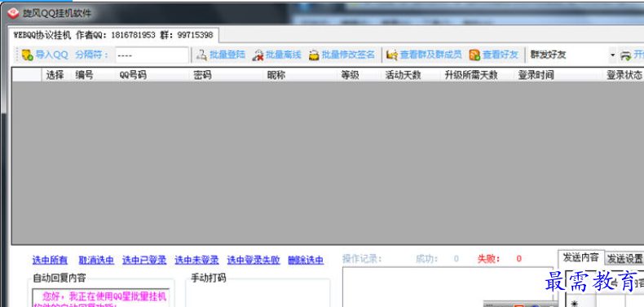Image resolution: width=644 pixels, height=307 pixels.
Task: Click the 批量登陆 batch login icon
Action: (201, 55)
